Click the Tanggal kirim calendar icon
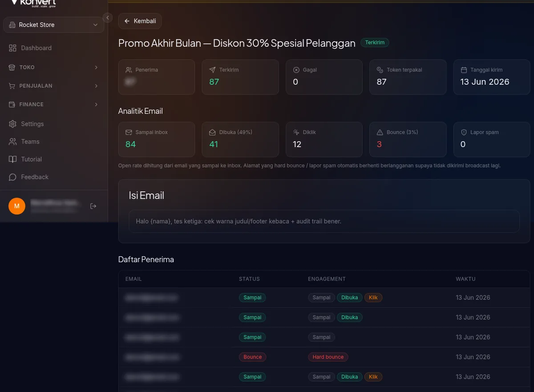Viewport: 534px width, 392px height. coord(464,70)
